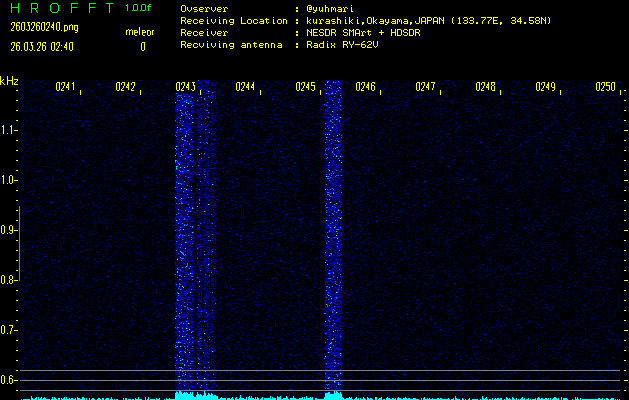Click the 0248 time marker
Image resolution: width=629 pixels, height=400 pixels.
point(485,87)
